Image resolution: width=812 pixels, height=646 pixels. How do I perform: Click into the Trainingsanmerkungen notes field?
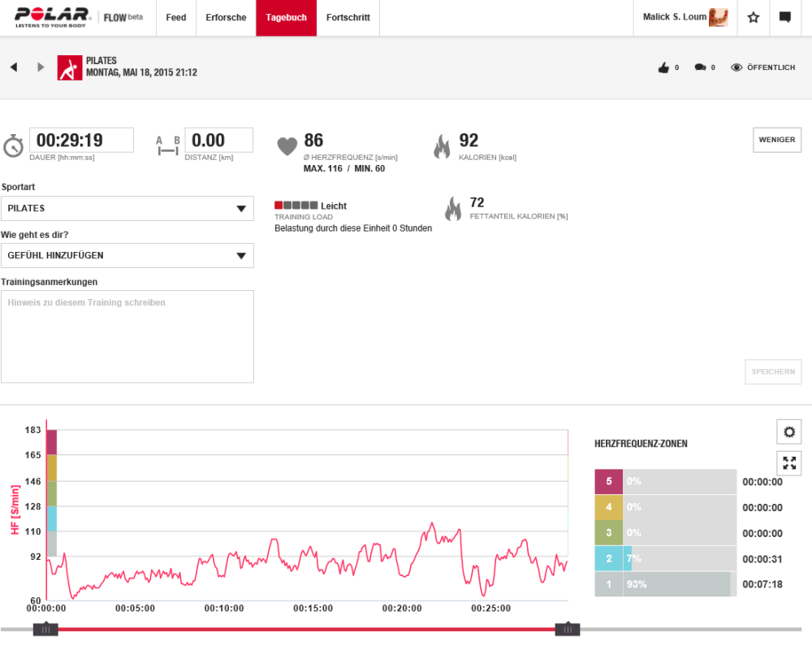click(x=127, y=336)
